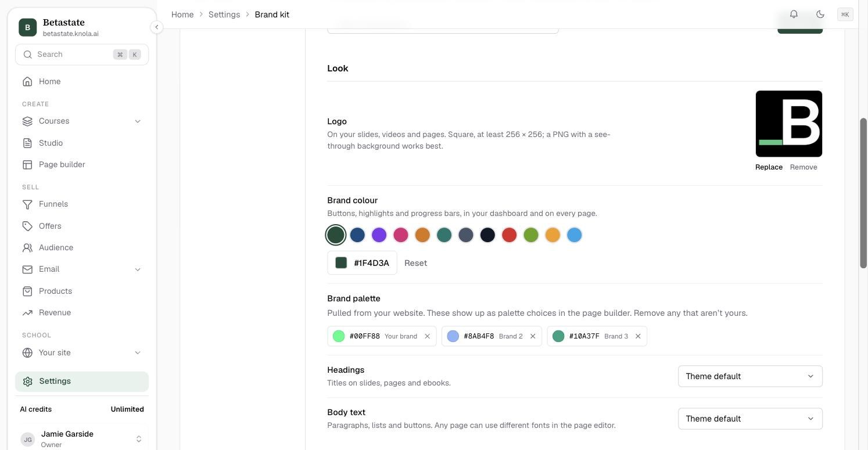Screen dimensions: 868x450
Task: Click the command palette shortcut badge
Action: 845,15
